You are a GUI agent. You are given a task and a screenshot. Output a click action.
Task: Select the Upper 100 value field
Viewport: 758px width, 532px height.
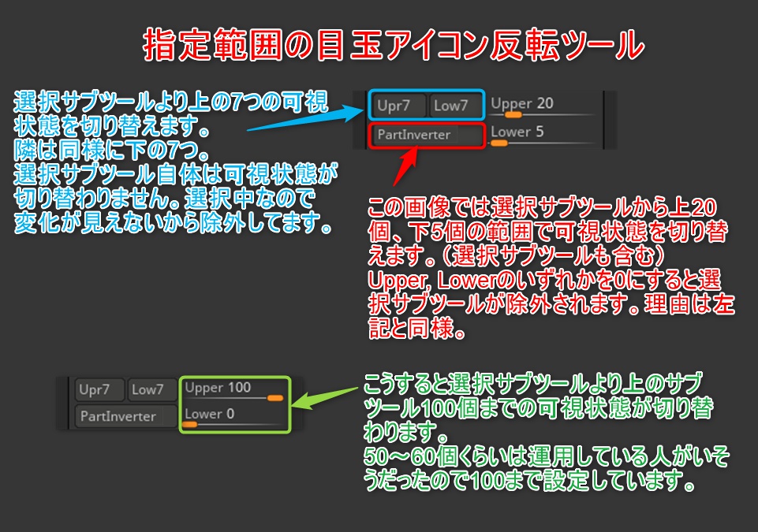click(217, 386)
